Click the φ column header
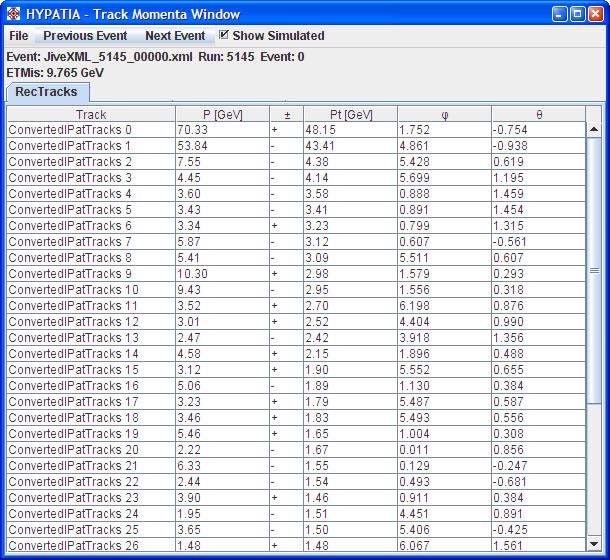Screen dimensions: 610x560 (445, 114)
